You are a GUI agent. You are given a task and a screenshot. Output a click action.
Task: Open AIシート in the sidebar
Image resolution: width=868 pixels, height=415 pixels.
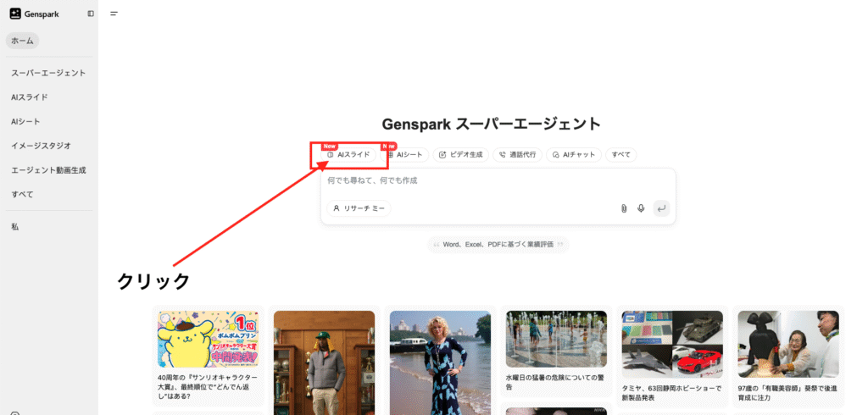[x=26, y=122]
